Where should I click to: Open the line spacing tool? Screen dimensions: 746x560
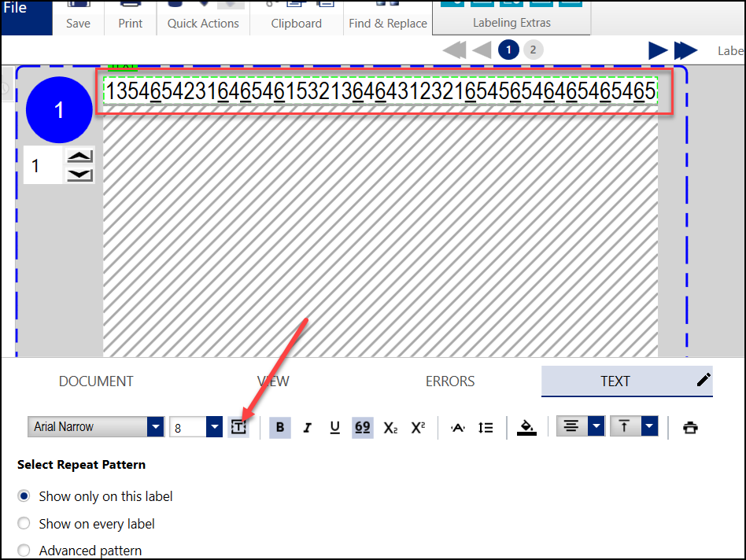tap(486, 427)
